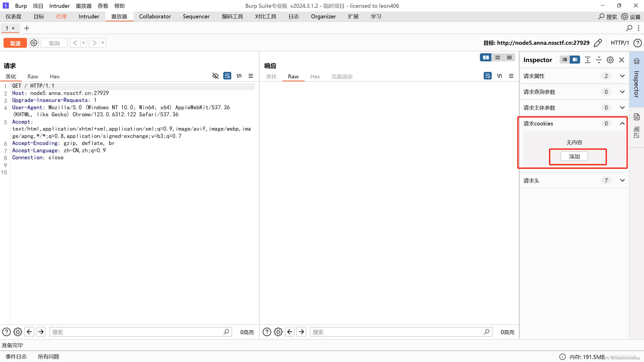The image size is (644, 362).
Task: Toggle non-printable characters visibility in request
Action: [215, 76]
